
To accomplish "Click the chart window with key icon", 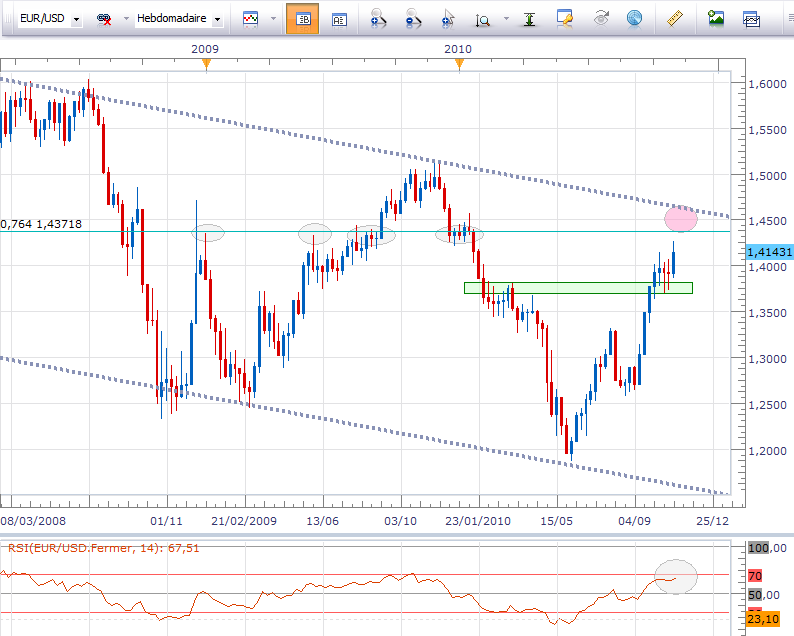I will pyautogui.click(x=566, y=18).
